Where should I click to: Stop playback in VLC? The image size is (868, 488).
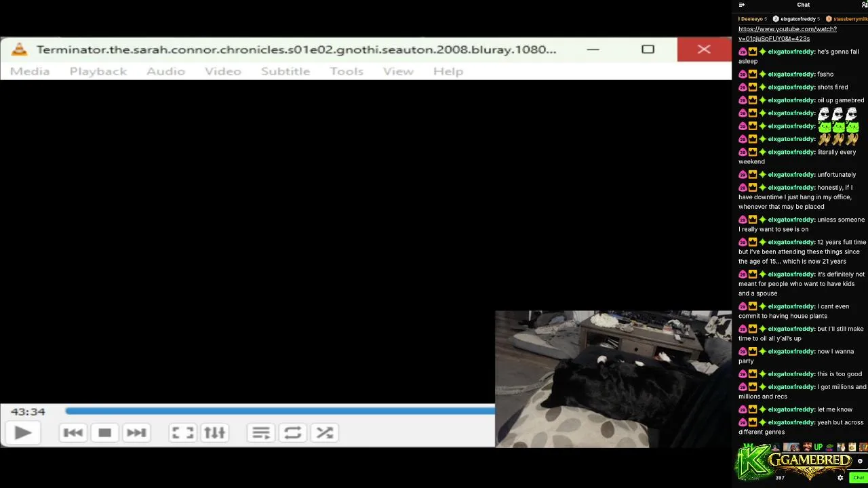click(104, 433)
